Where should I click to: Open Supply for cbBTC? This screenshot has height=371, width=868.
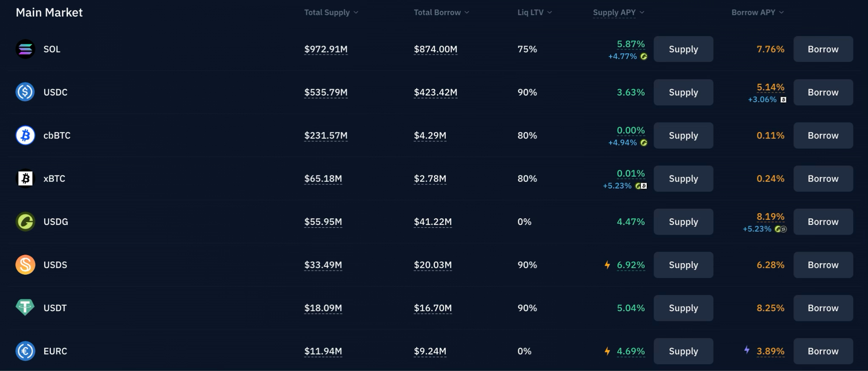click(683, 135)
